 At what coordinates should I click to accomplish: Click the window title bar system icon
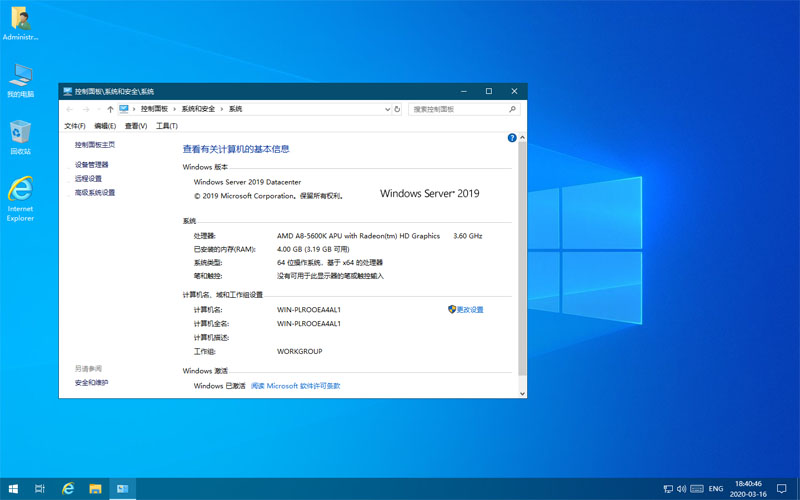tap(67, 91)
